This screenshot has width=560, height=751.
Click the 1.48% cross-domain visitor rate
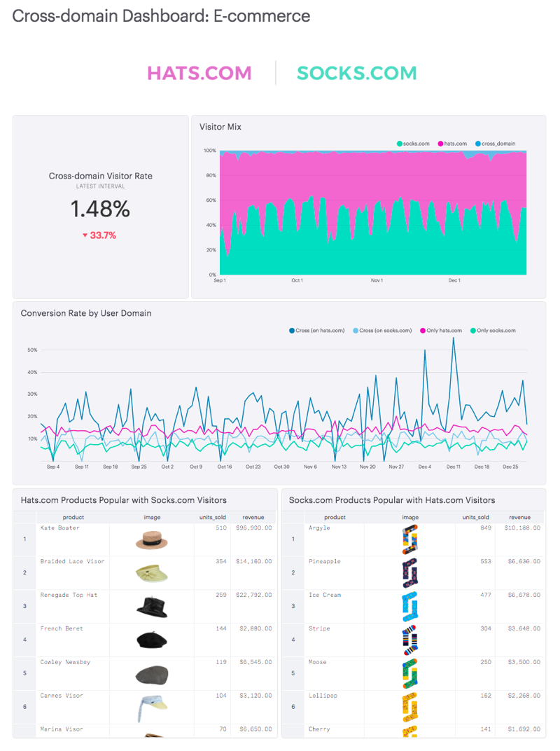pyautogui.click(x=100, y=209)
